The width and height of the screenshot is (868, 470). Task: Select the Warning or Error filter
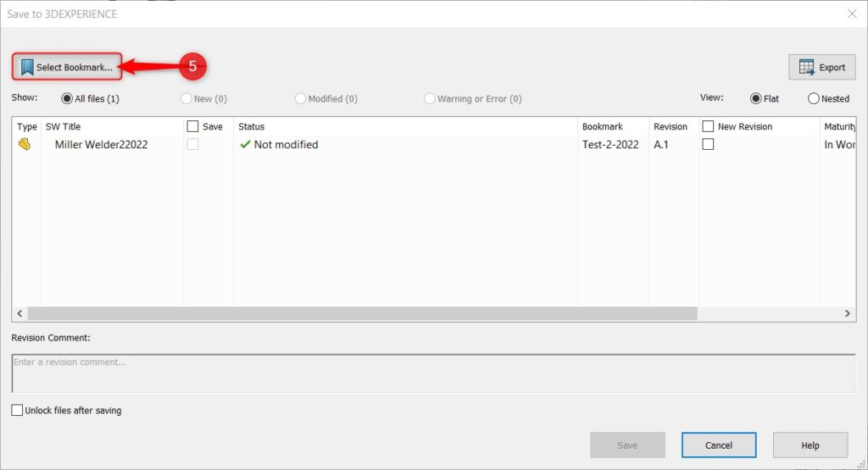tap(430, 98)
